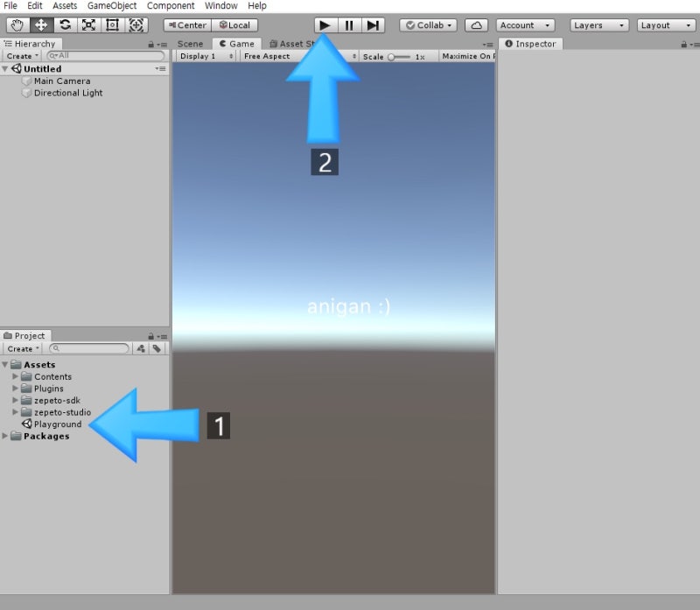Select Main Camera in Hierarchy
700x610 pixels.
coord(62,81)
